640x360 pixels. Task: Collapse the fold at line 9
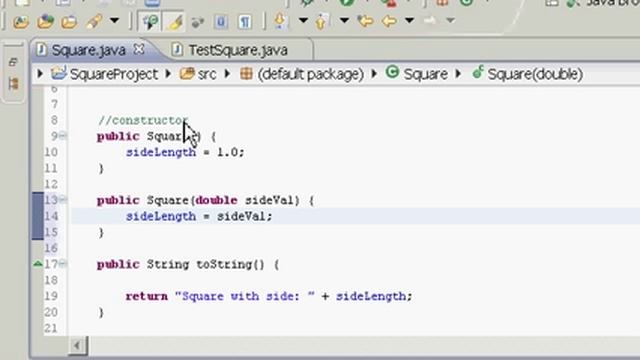point(62,136)
